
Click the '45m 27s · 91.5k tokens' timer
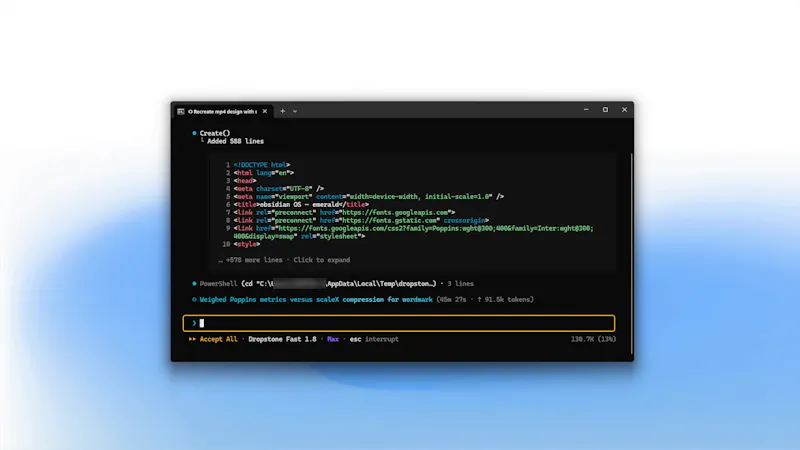(x=485, y=299)
